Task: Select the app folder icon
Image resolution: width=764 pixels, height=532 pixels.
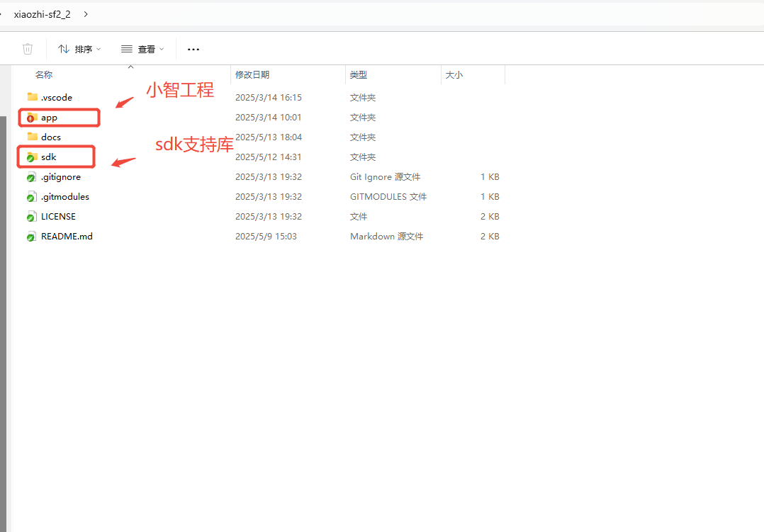Action: click(x=31, y=118)
